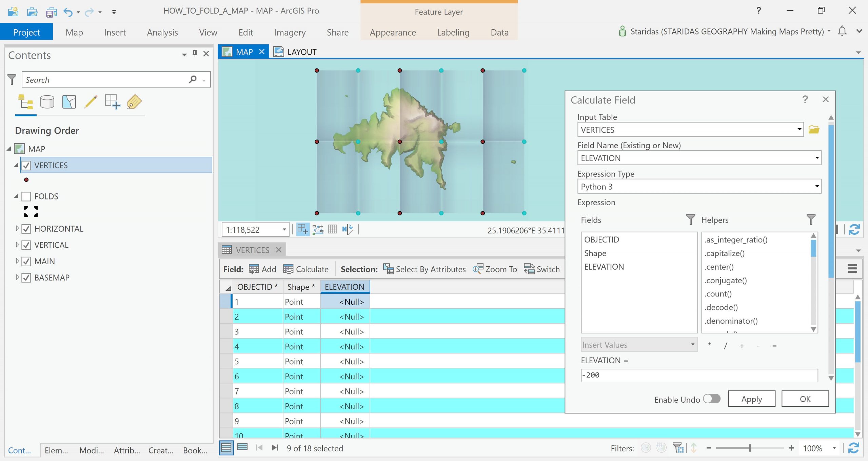Click the Fields filter funnel icon
Image resolution: width=868 pixels, height=461 pixels.
[x=690, y=219]
